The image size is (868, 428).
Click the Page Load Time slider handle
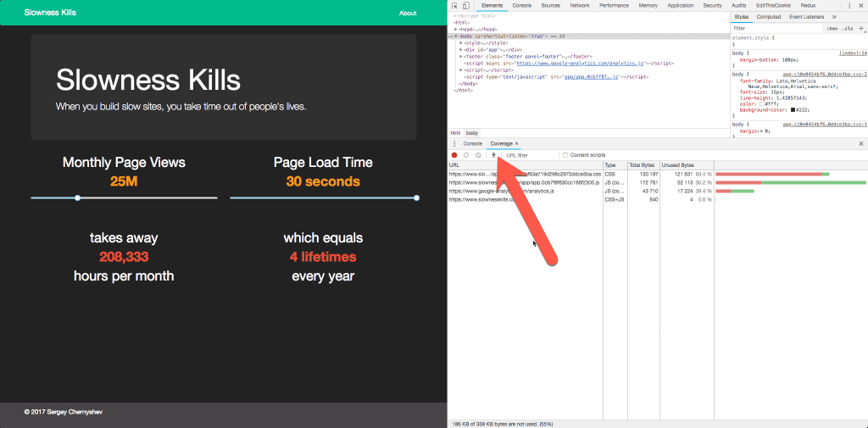(416, 197)
